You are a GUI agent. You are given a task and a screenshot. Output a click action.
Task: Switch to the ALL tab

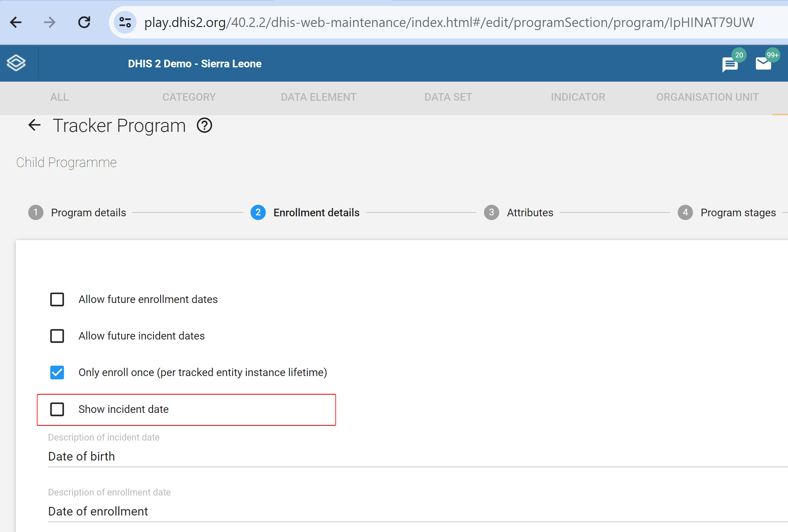coord(60,97)
